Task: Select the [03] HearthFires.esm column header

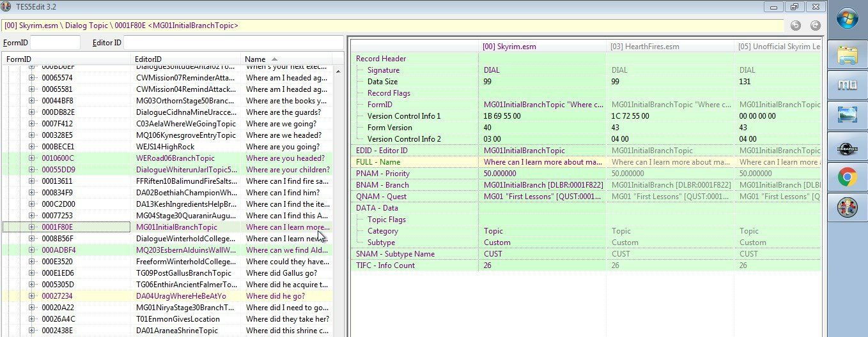Action: click(x=670, y=47)
